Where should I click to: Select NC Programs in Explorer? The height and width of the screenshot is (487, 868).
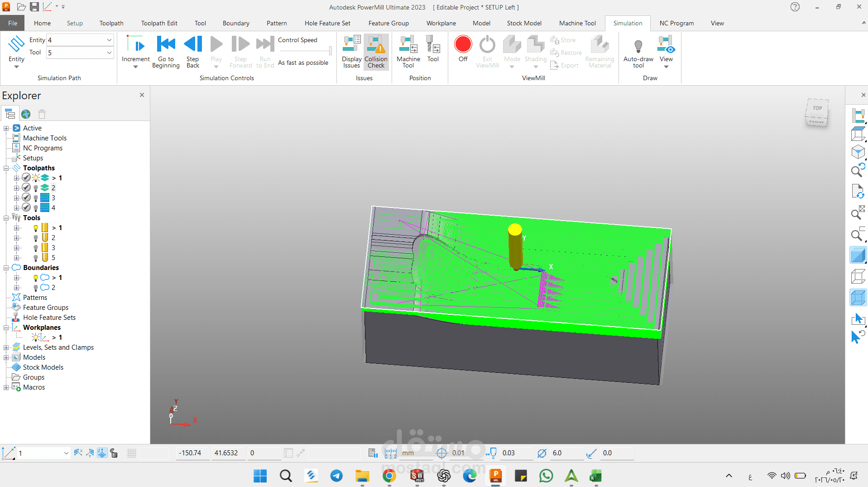coord(43,148)
